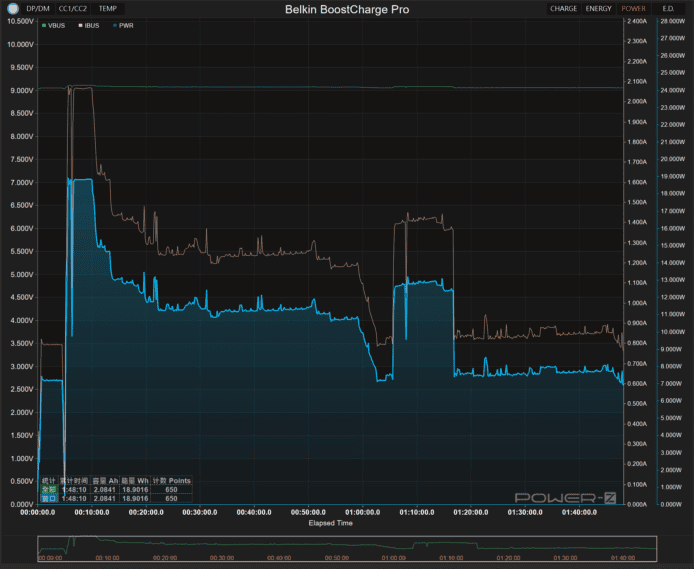Toggle the VBUS legend series
Screen dimensions: 694x569
pyautogui.click(x=53, y=25)
